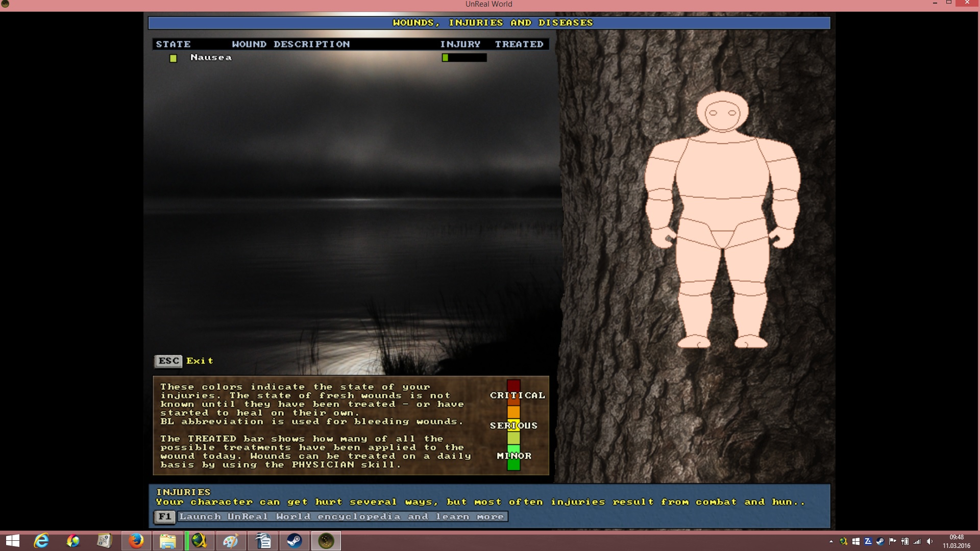Click the INJURIES help heading
Screen dimensions: 980x551
click(183, 492)
